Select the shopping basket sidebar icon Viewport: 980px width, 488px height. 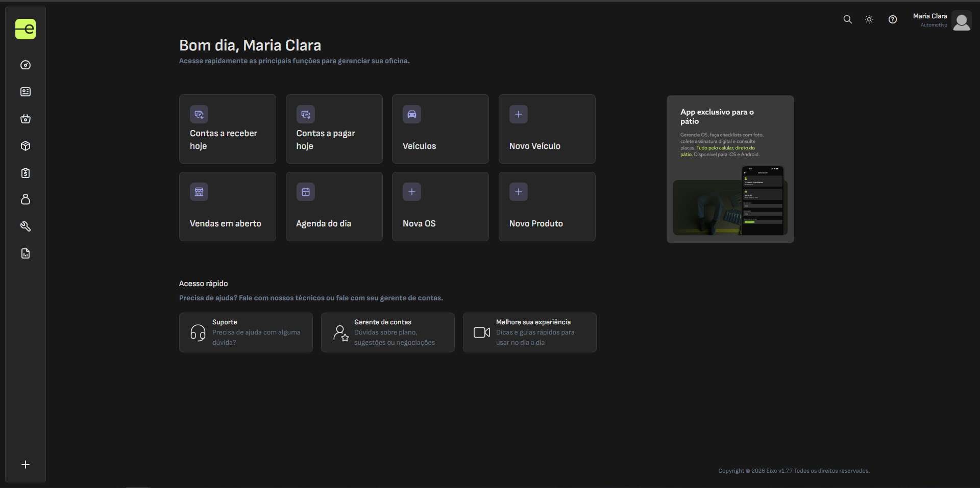[26, 119]
